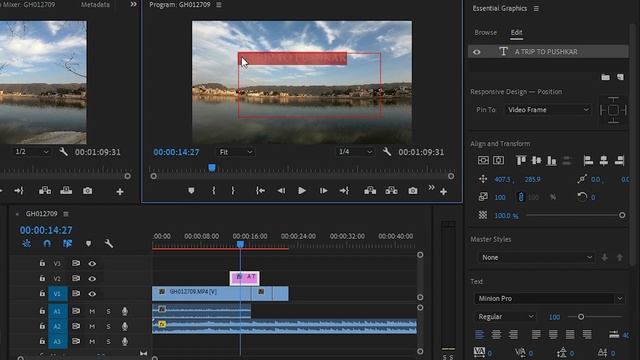Open Metadata tab

[95, 4]
